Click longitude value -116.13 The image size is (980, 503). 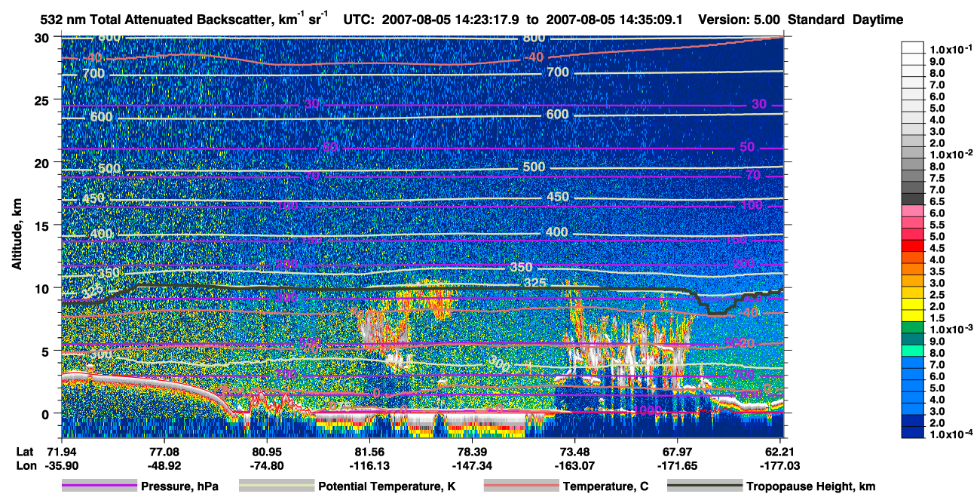click(370, 465)
